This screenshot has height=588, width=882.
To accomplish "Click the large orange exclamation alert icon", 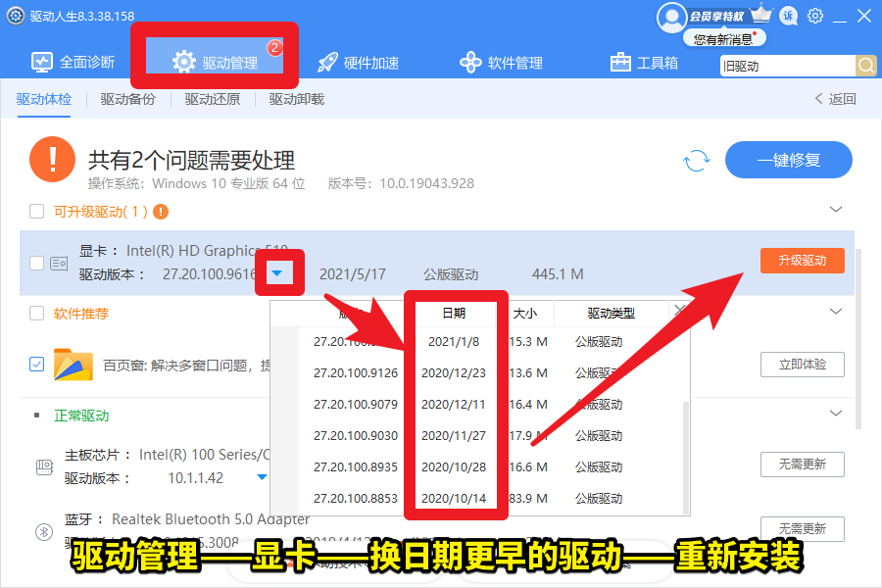I will 52,159.
